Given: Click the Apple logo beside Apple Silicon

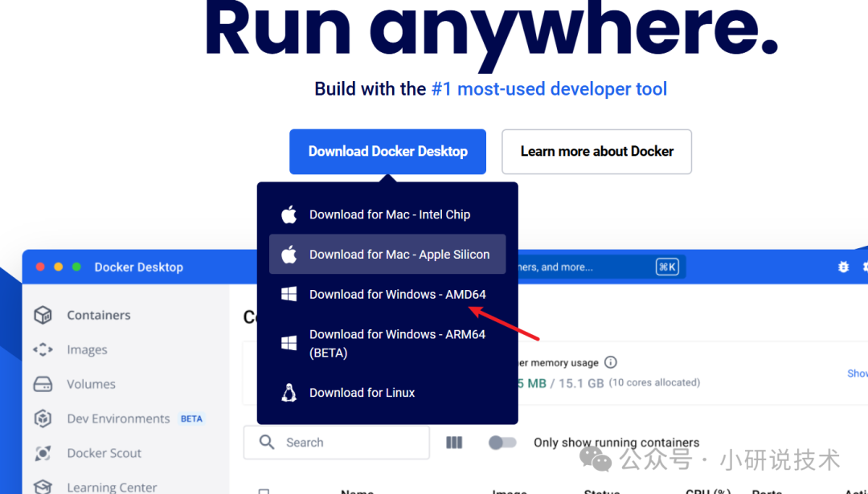Looking at the screenshot, I should point(289,254).
